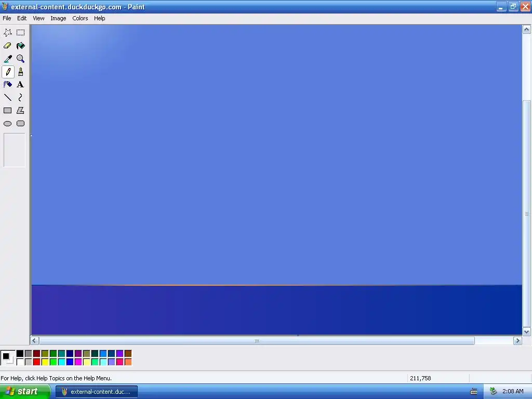Choose the Eraser tool
This screenshot has width=532, height=399.
[8, 46]
